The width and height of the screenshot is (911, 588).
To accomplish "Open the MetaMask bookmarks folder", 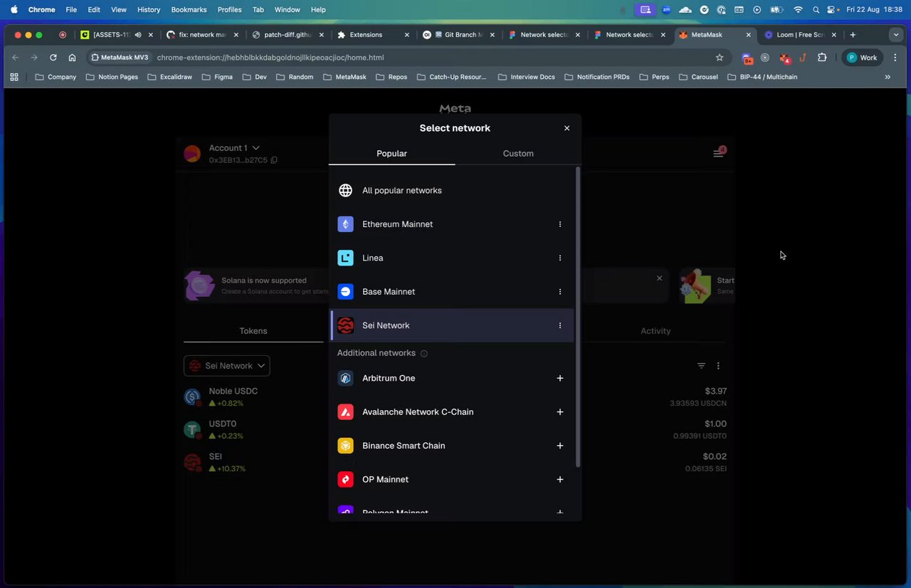I will [345, 77].
